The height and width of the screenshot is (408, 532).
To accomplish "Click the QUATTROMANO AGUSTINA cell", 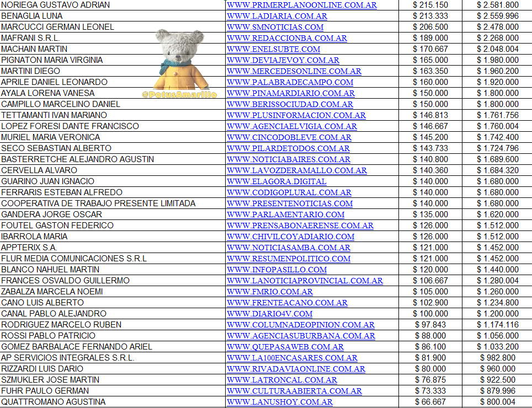I will pyautogui.click(x=113, y=401).
